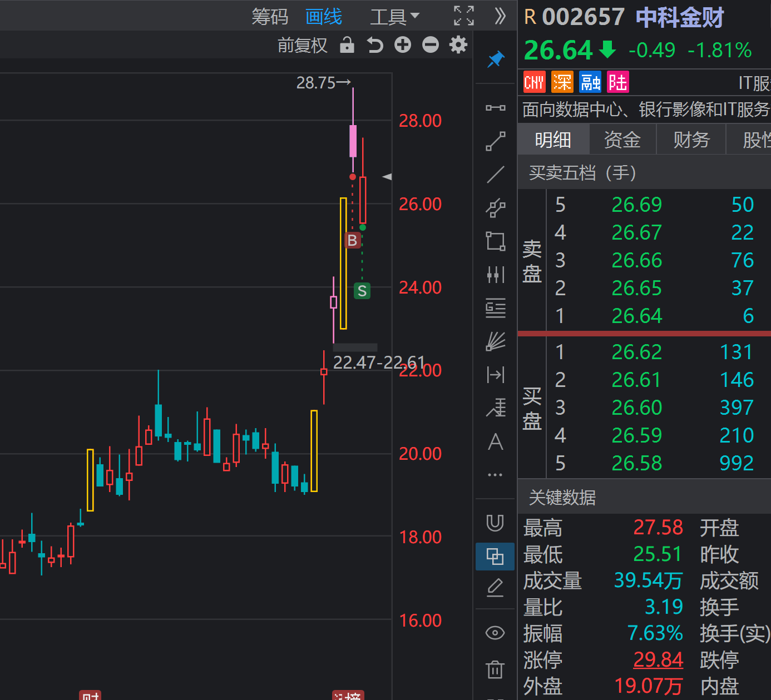Image resolution: width=771 pixels, height=700 pixels.
Task: Open the 工具 dropdown menu
Action: (x=394, y=17)
